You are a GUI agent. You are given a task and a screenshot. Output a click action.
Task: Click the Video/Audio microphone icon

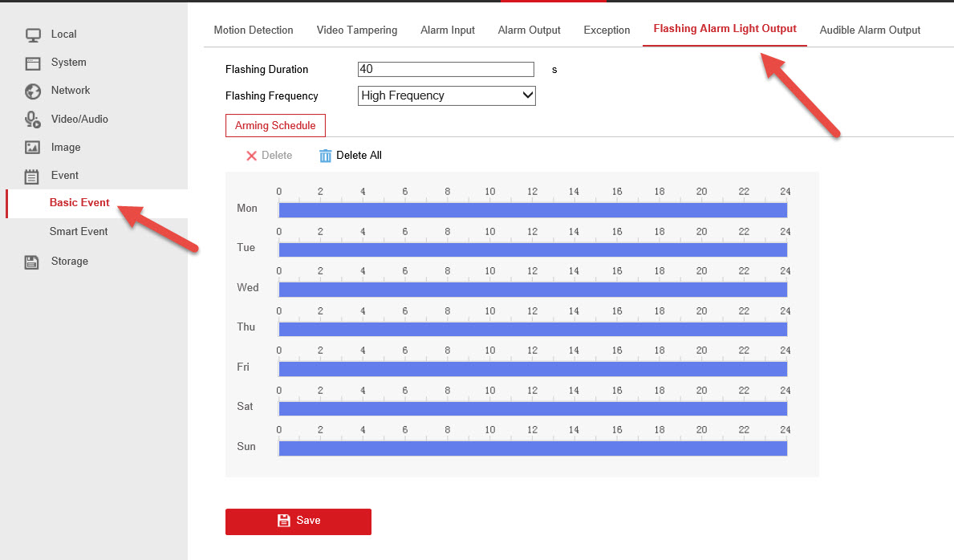(33, 120)
